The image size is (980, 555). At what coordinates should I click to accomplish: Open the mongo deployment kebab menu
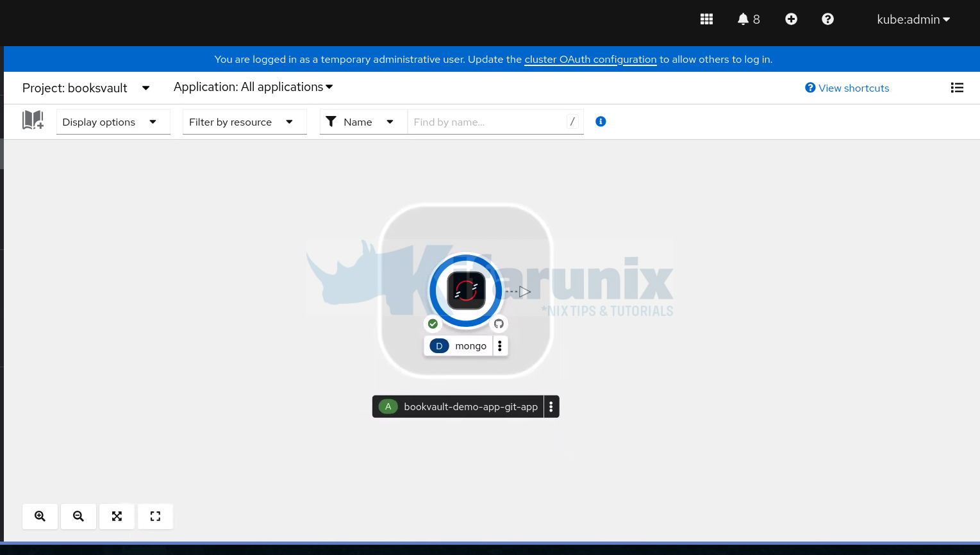click(500, 346)
